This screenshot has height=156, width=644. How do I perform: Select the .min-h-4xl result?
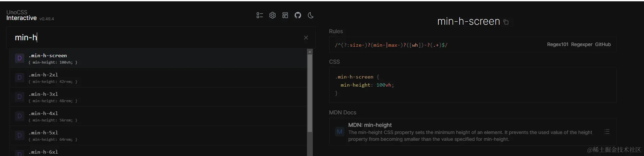158,116
